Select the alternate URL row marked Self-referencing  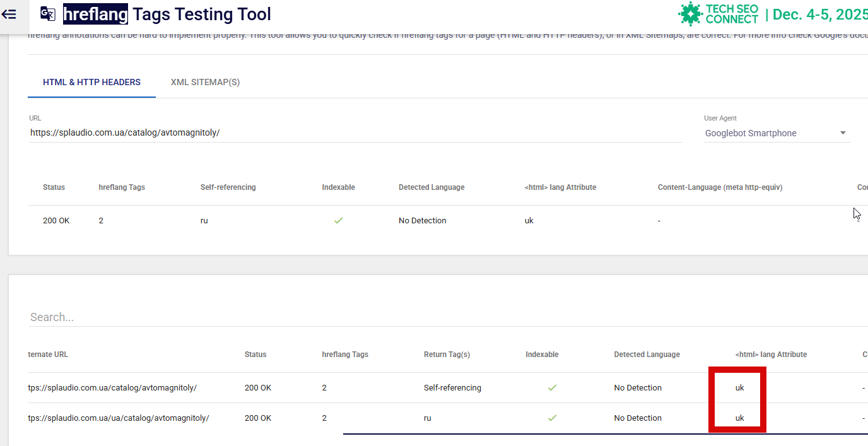point(112,388)
